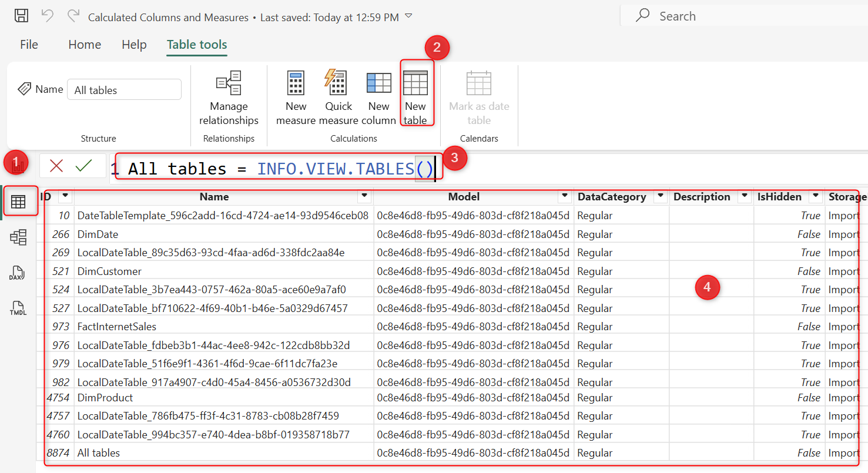868x473 pixels.
Task: Open the IsHidden column filter dropdown
Action: coord(815,196)
